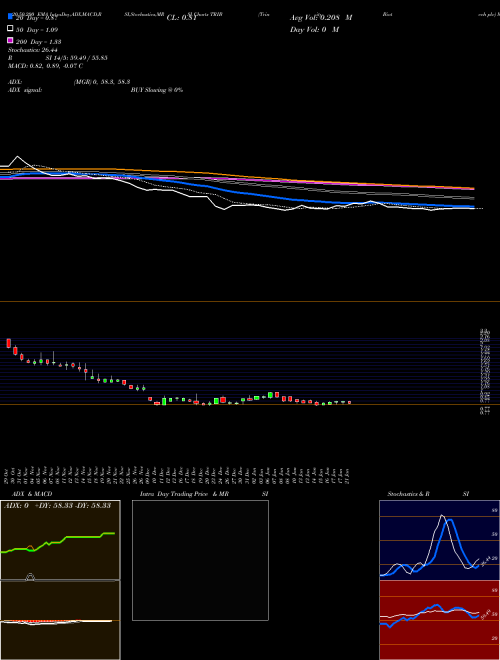The image size is (500, 660).
Task: Click the 'Stochastics & R SI' panel title
Action: coord(428,494)
